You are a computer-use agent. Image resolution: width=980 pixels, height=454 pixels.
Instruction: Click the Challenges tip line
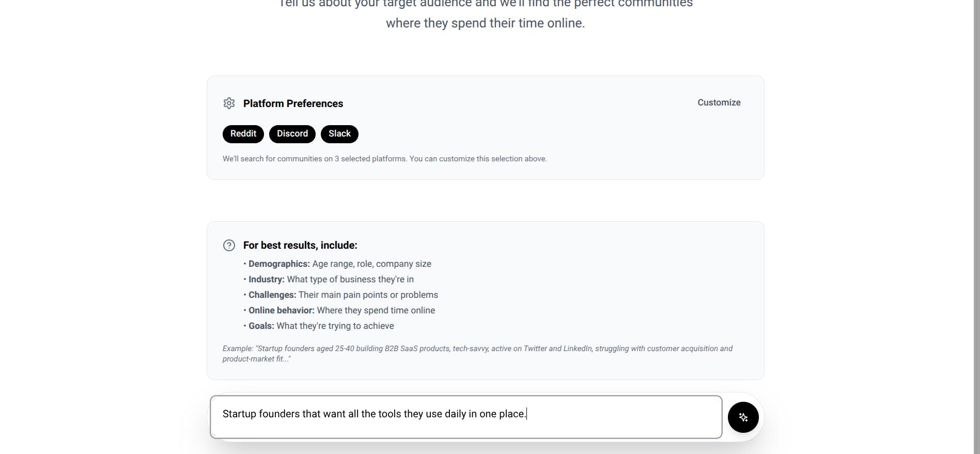341,295
